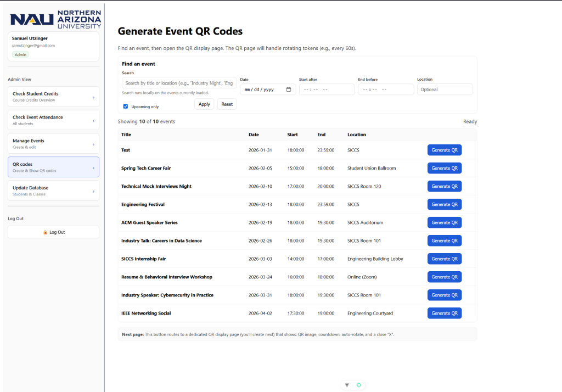
Task: Apply the event search filters
Action: click(204, 104)
